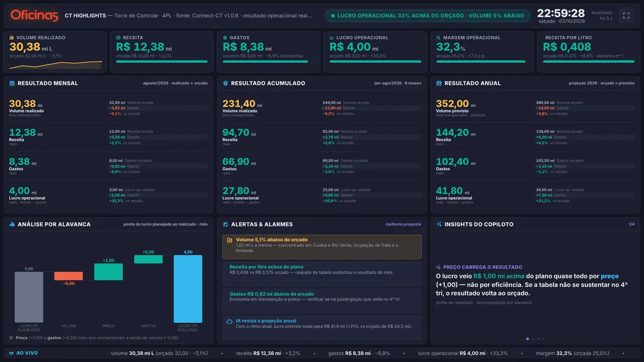Click the Receita card icon
This screenshot has height=362, width=644.
(x=119, y=38)
